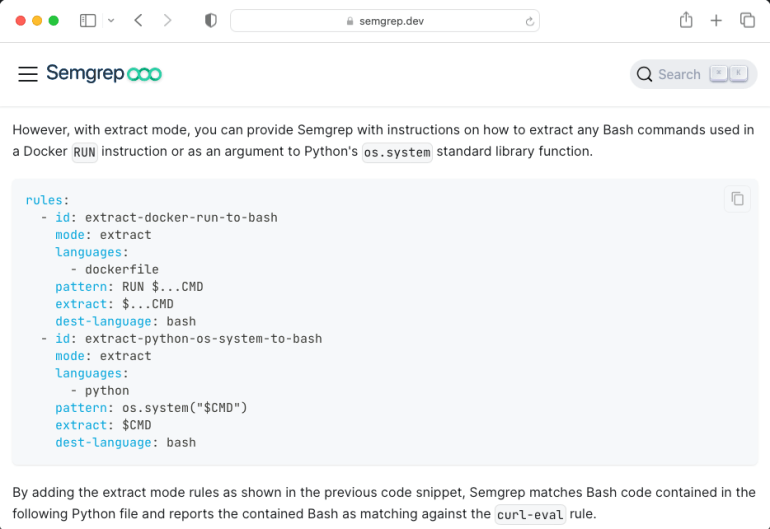770x529 pixels.
Task: Click the RUN inline code text
Action: coord(84,152)
